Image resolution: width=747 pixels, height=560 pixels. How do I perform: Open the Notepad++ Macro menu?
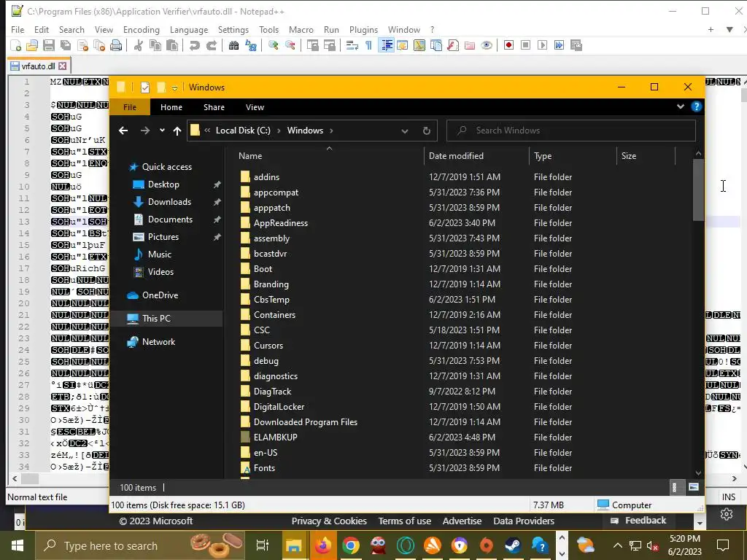pos(301,29)
